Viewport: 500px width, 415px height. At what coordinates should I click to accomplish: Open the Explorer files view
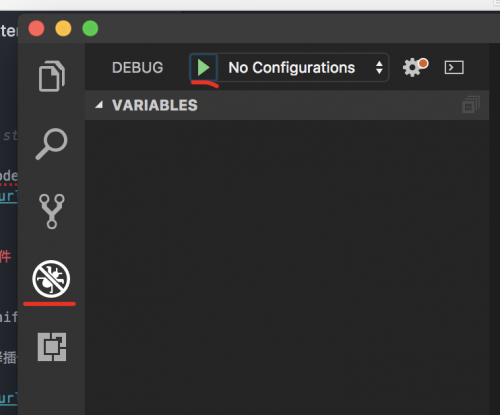[52, 76]
